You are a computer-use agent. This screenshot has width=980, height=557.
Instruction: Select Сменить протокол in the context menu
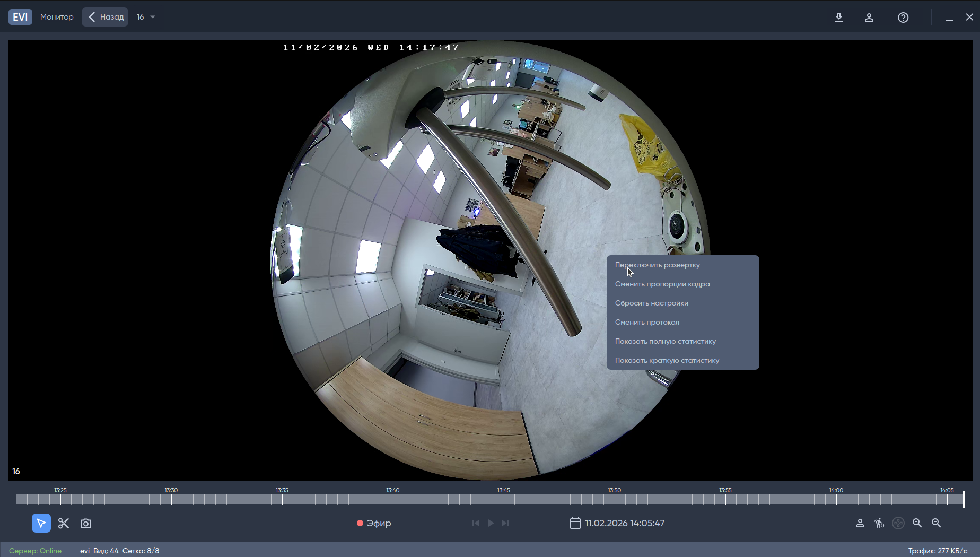point(647,322)
